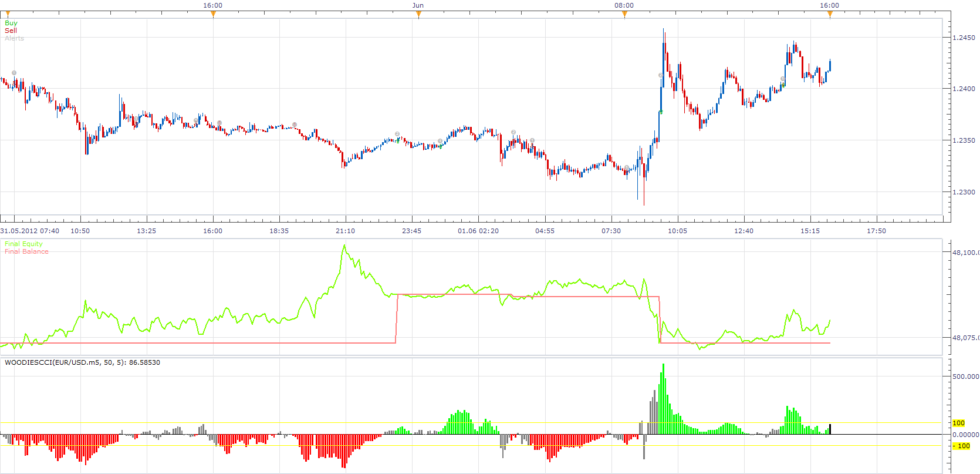Click the 1.2450 price axis label

coord(964,38)
